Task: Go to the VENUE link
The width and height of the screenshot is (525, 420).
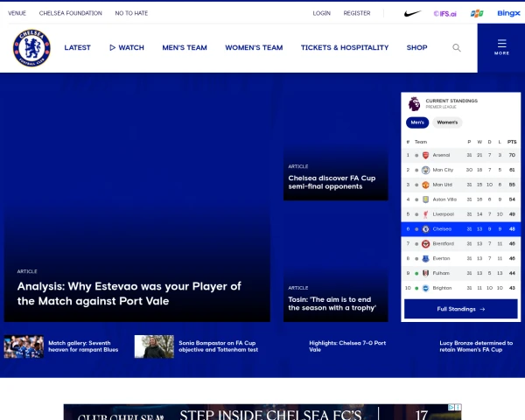Action: [x=17, y=13]
